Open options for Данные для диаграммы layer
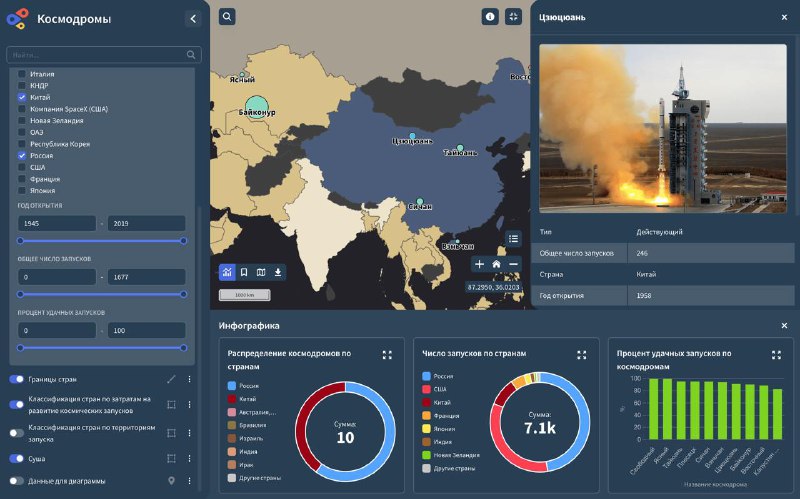Viewport: 800px width, 499px height. tap(189, 481)
